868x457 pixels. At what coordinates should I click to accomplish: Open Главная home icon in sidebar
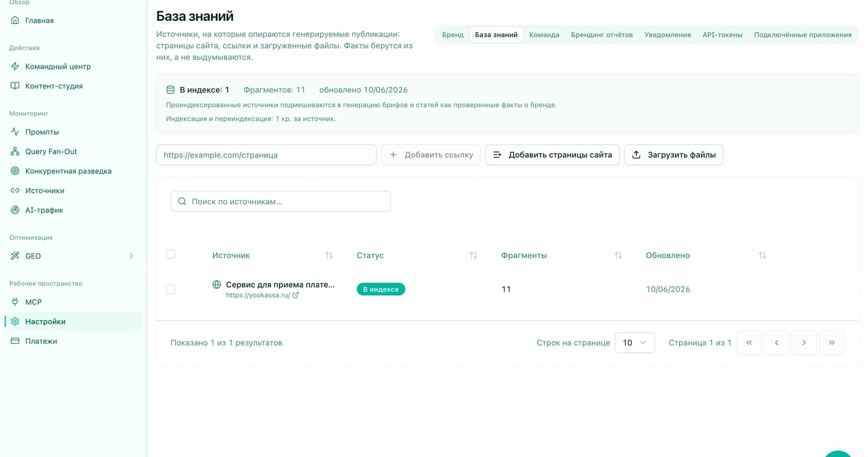pos(15,20)
